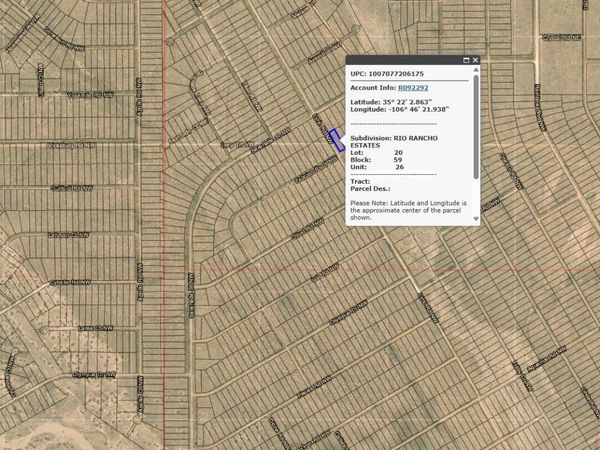This screenshot has height=450, width=600.
Task: Maximize the parcel info popup
Action: pos(466,60)
